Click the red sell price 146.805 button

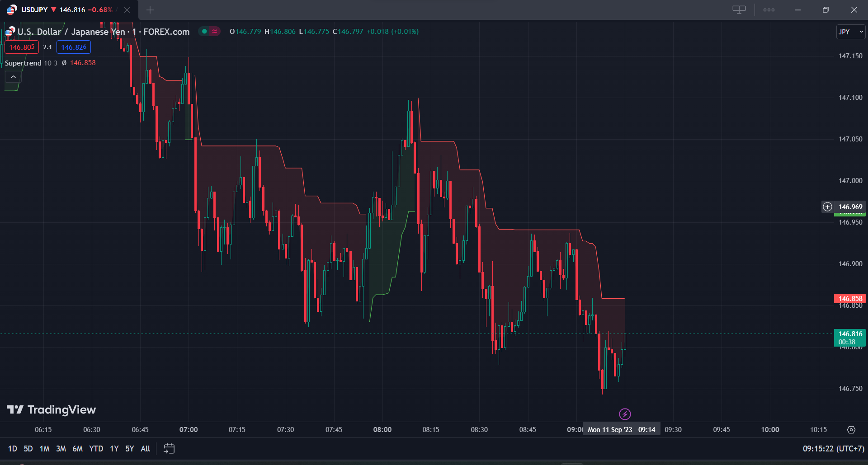point(22,47)
